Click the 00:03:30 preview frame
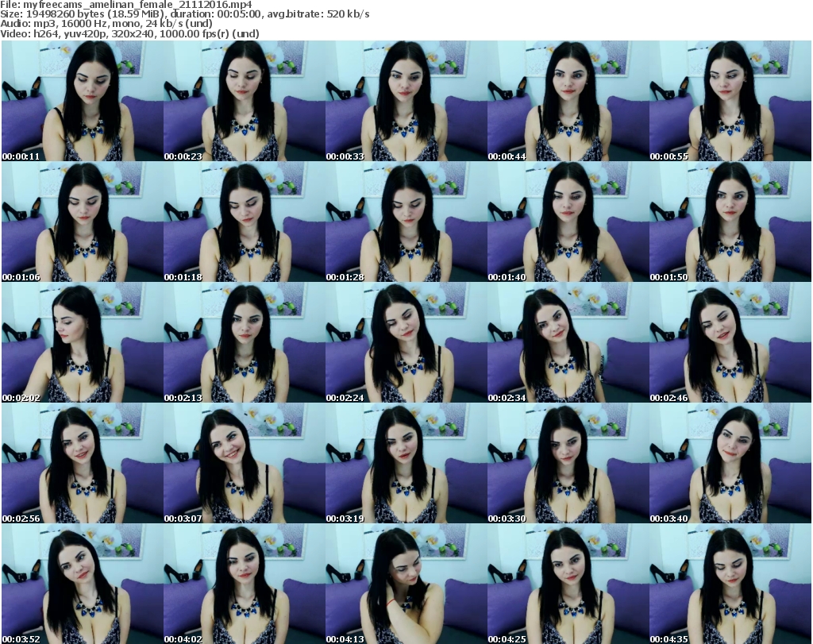The height and width of the screenshot is (644, 813). [x=568, y=463]
